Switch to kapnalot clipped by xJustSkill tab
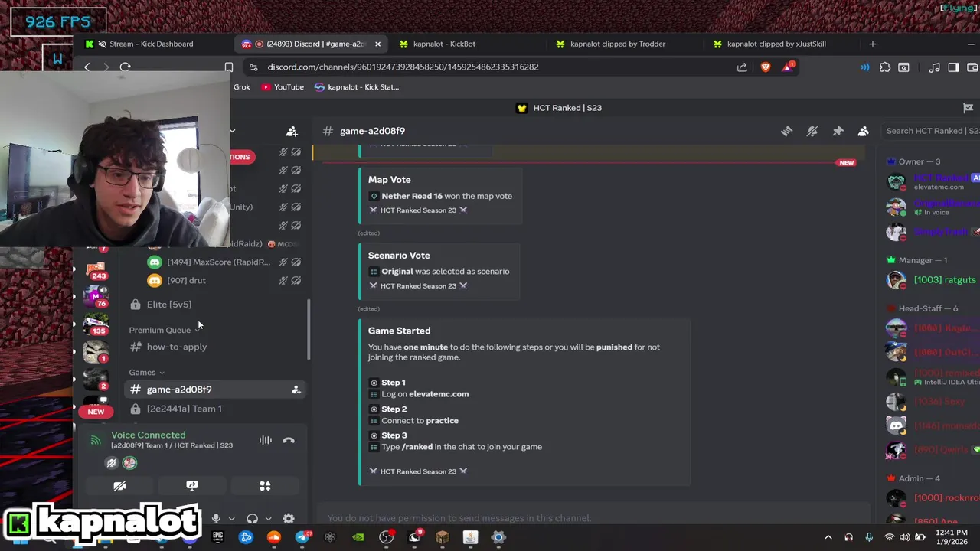The width and height of the screenshot is (980, 551). coord(776,44)
